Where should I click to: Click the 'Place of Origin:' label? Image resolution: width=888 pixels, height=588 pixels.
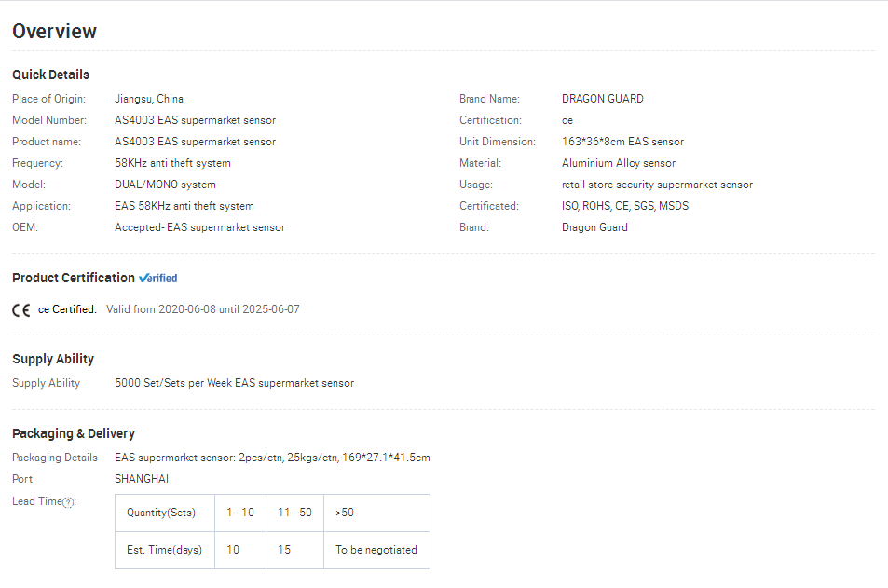tap(49, 99)
